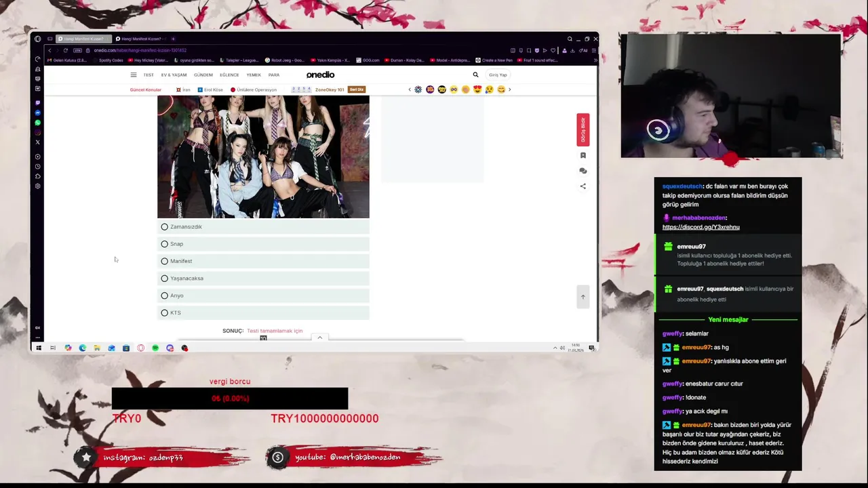Bookmark the article with bookmark icon
This screenshot has height=488, width=868.
583,155
